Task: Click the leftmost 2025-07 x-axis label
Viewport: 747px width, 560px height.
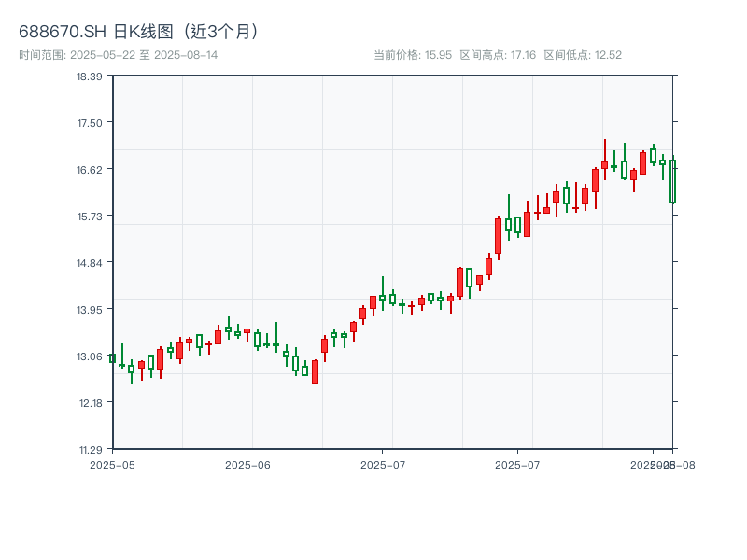Action: 383,464
